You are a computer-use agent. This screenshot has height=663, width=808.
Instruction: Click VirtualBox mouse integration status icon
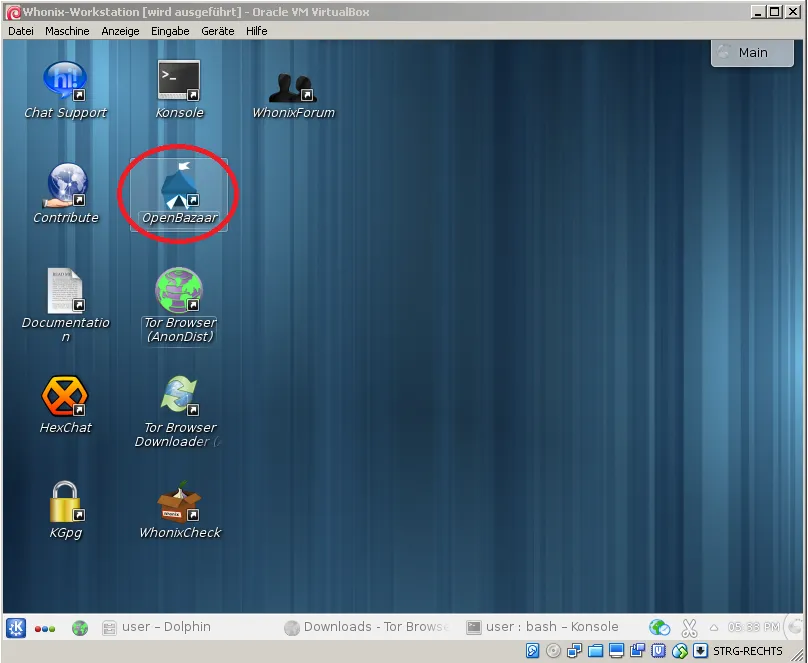click(x=679, y=651)
